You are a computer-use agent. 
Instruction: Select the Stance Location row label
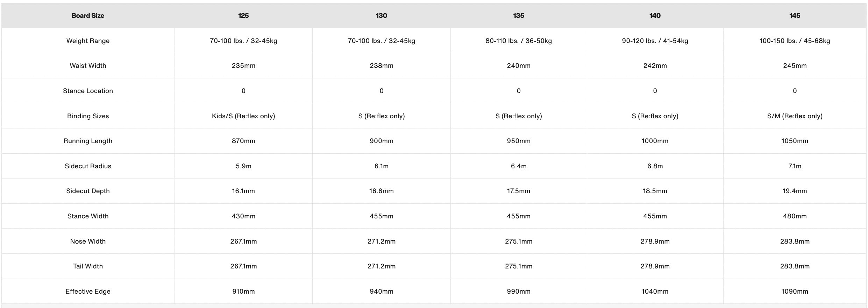click(88, 91)
